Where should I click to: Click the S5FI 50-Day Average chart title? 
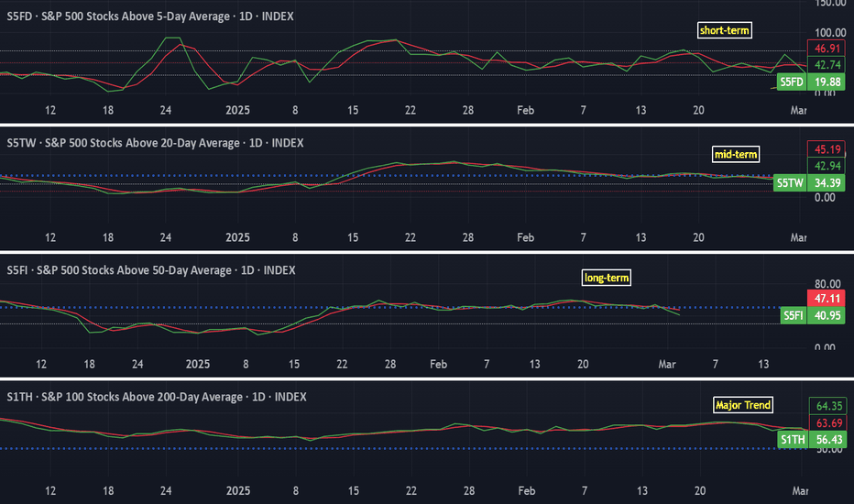click(x=151, y=270)
